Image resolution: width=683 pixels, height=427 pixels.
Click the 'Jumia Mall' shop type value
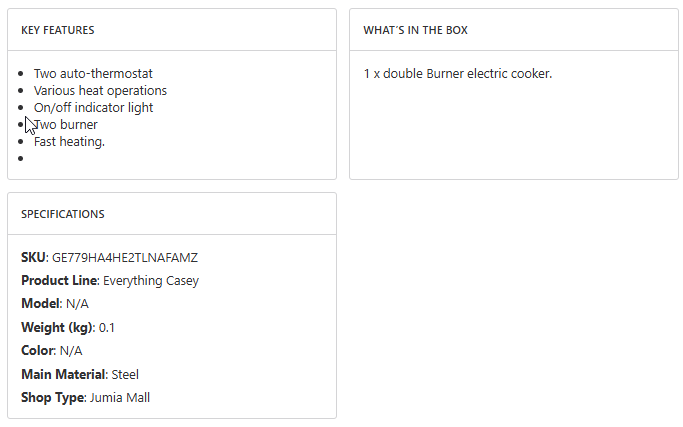click(x=120, y=397)
